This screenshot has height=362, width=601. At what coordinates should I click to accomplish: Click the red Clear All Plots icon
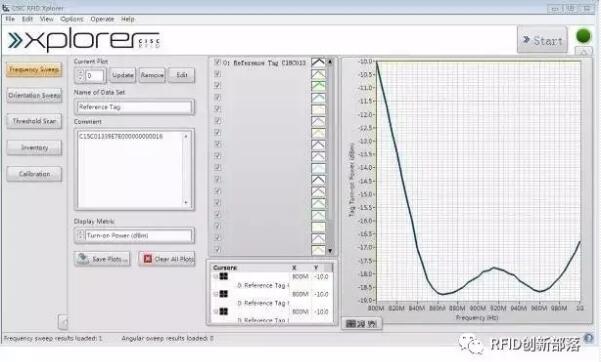coord(148,259)
